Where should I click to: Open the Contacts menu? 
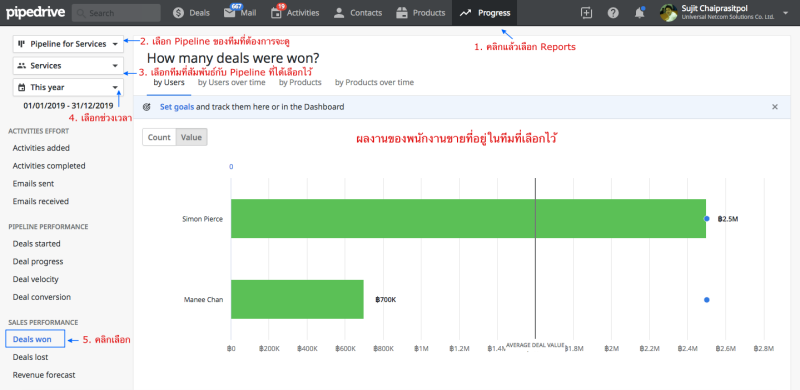tap(358, 13)
